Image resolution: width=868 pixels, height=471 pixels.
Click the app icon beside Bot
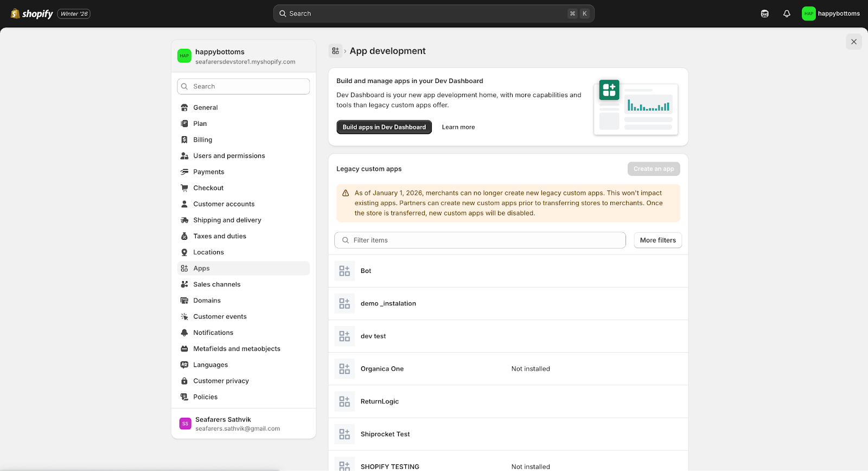coord(344,271)
